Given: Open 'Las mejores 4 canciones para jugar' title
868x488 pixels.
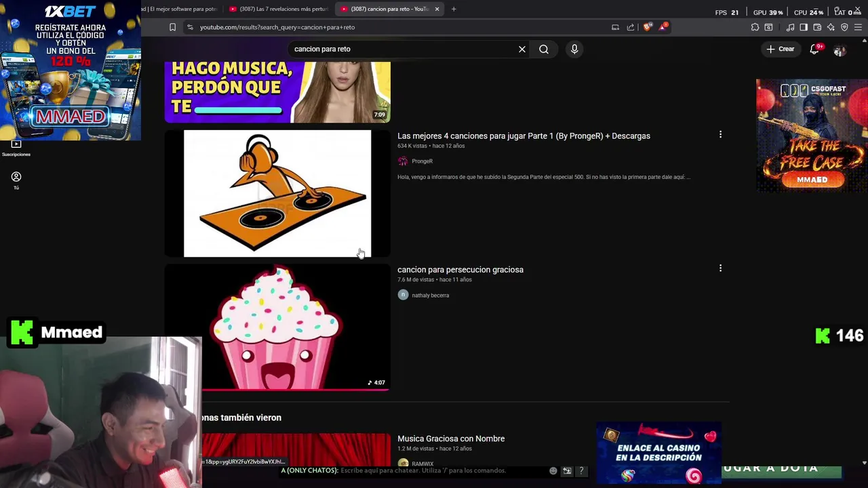Looking at the screenshot, I should 524,136.
